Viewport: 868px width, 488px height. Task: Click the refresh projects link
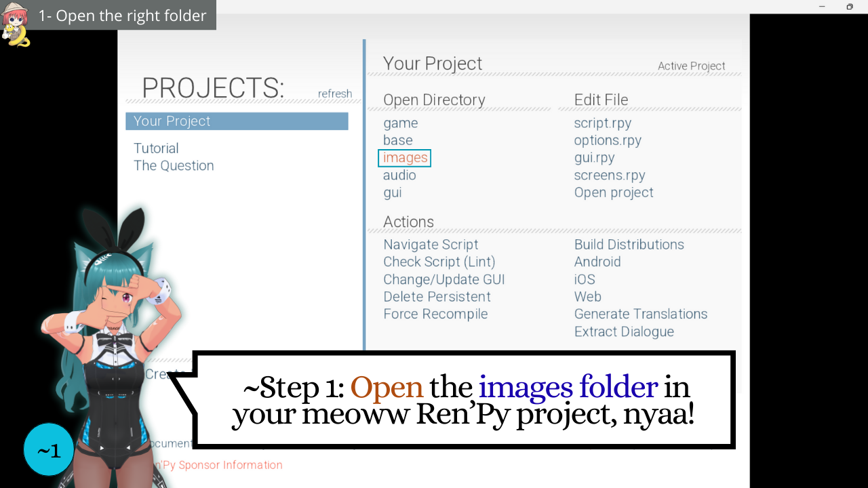click(335, 94)
